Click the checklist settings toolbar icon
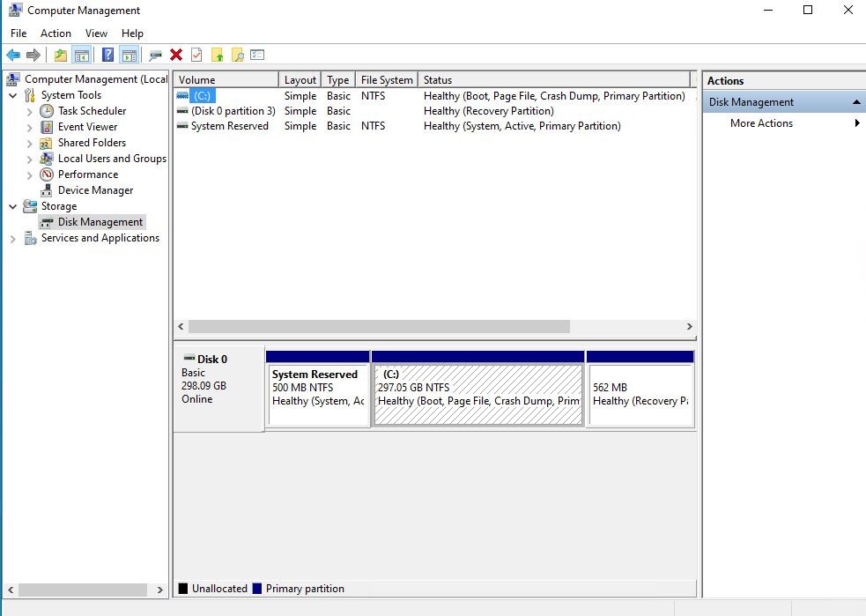The height and width of the screenshot is (616, 866). [257, 55]
